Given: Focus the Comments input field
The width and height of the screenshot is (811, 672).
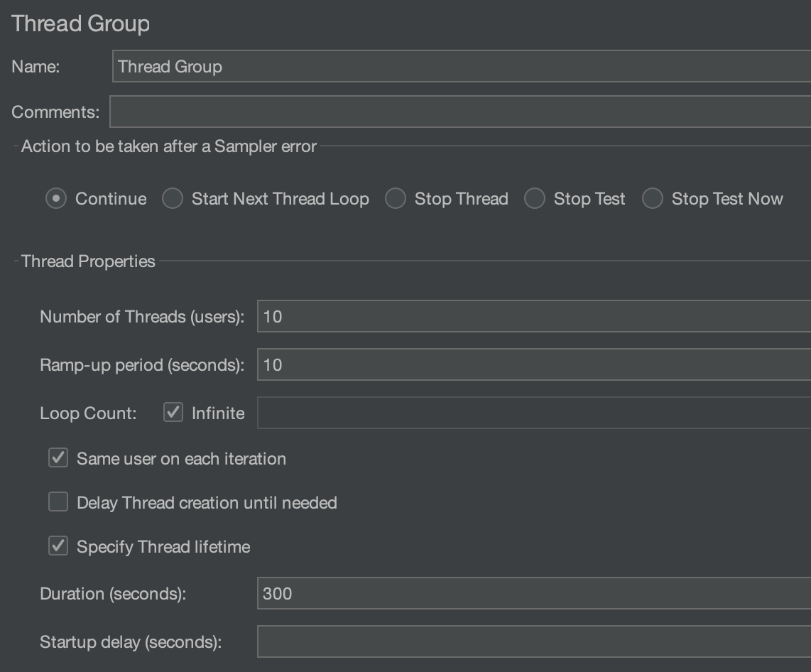Looking at the screenshot, I should [x=460, y=112].
